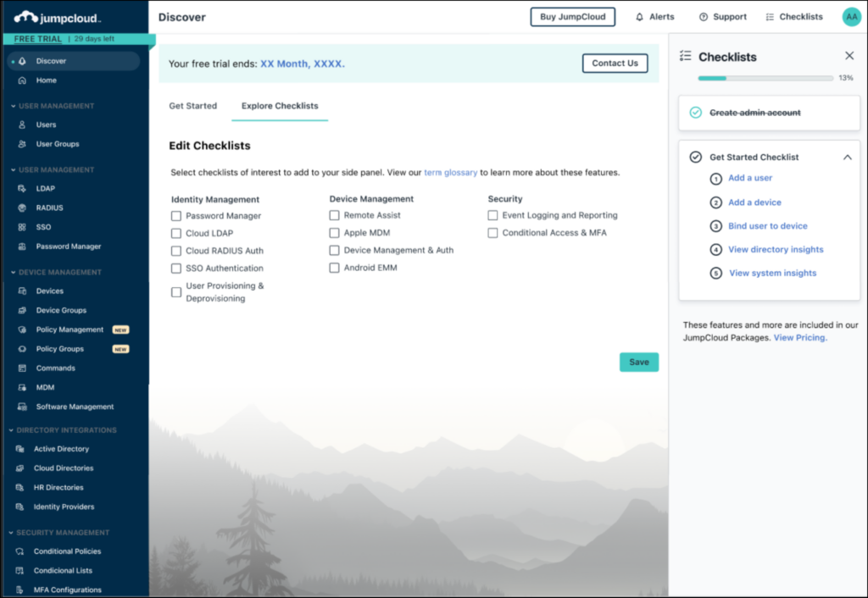The image size is (868, 598).
Task: Open the AA user avatar menu
Action: pos(851,17)
